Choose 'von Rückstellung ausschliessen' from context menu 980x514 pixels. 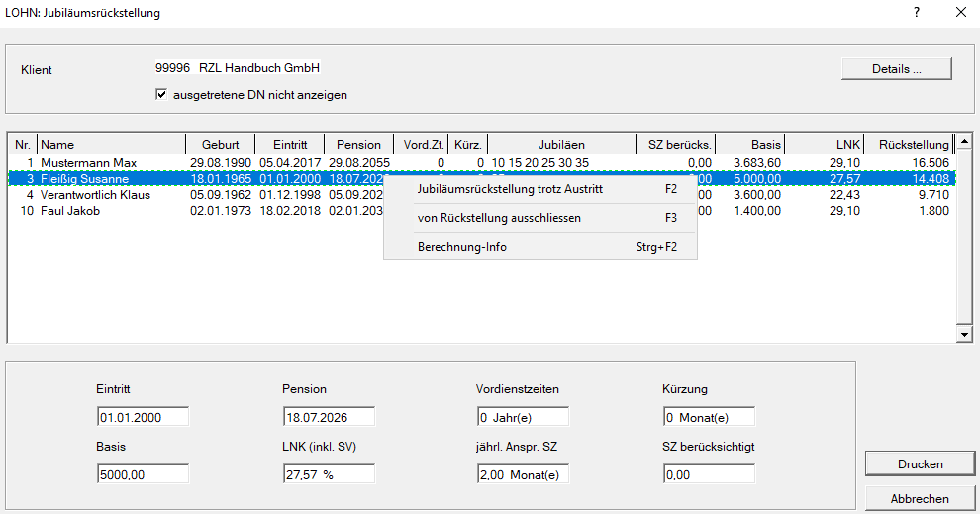499,218
